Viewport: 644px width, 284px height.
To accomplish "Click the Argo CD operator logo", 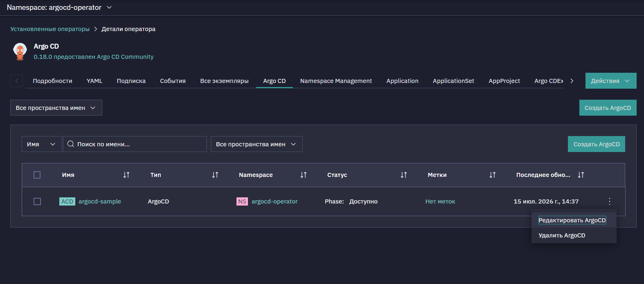I will (20, 51).
